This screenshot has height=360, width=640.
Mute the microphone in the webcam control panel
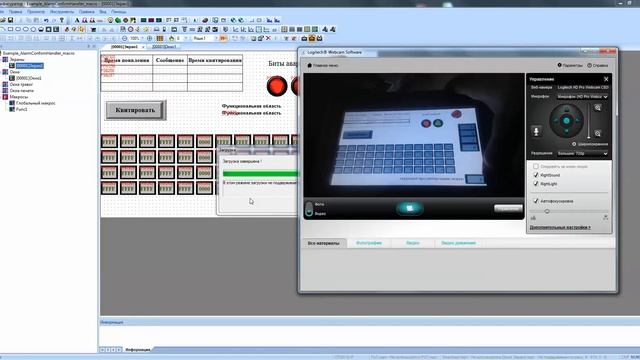pos(536,131)
